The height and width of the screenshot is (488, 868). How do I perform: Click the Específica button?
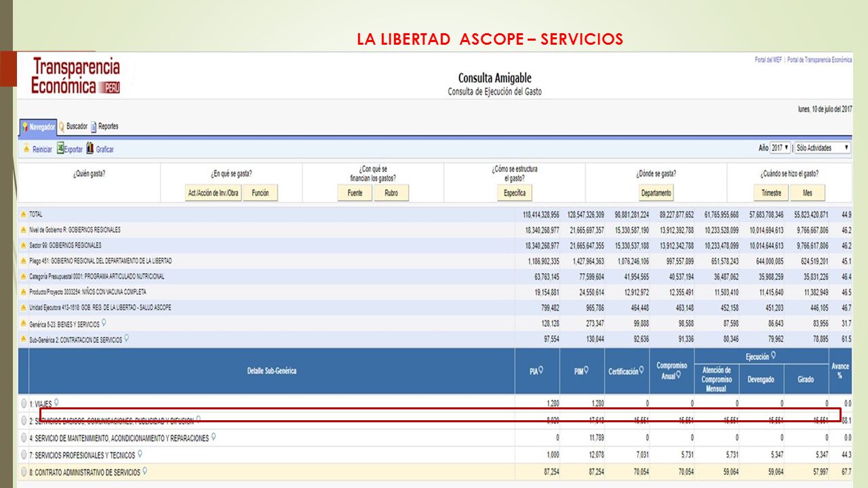tap(515, 193)
